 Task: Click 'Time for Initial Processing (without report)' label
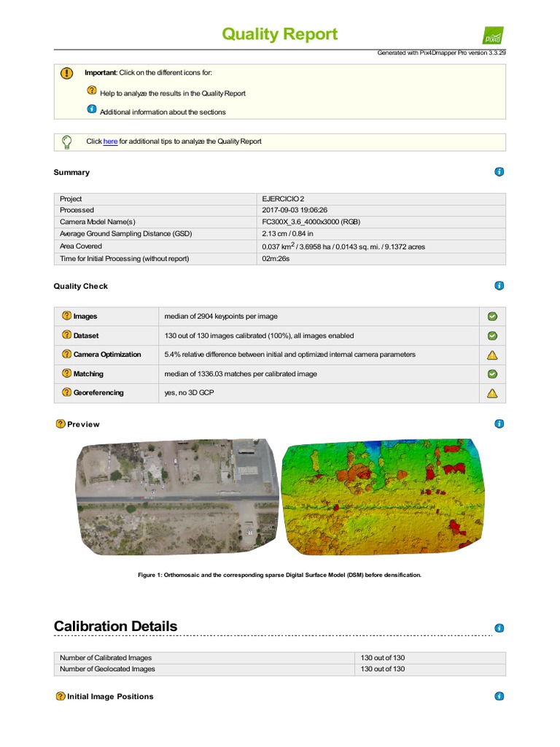[x=124, y=259]
